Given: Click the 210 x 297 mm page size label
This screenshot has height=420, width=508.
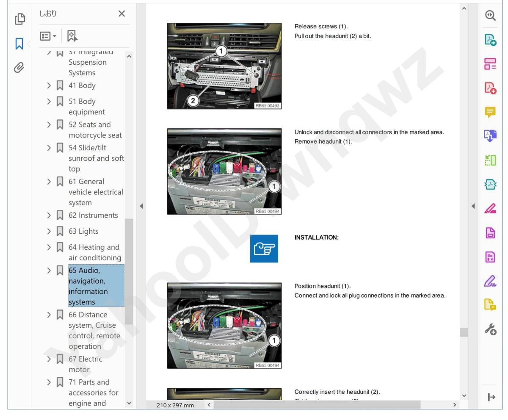Looking at the screenshot, I should [175, 405].
